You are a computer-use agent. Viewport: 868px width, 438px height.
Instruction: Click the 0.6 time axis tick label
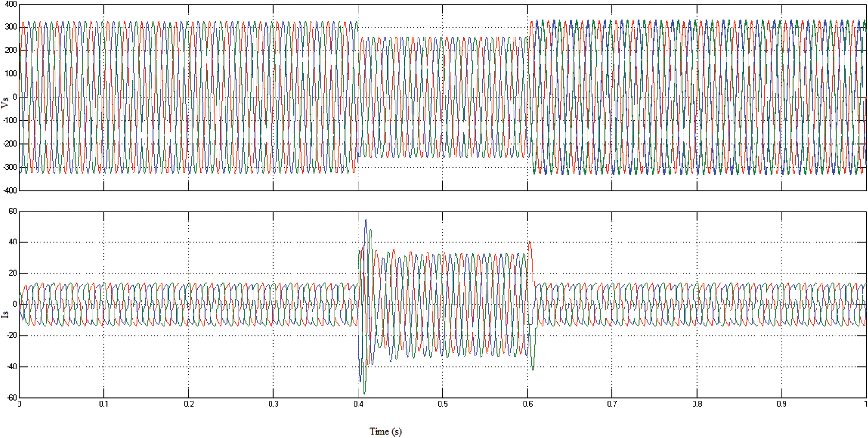(528, 404)
